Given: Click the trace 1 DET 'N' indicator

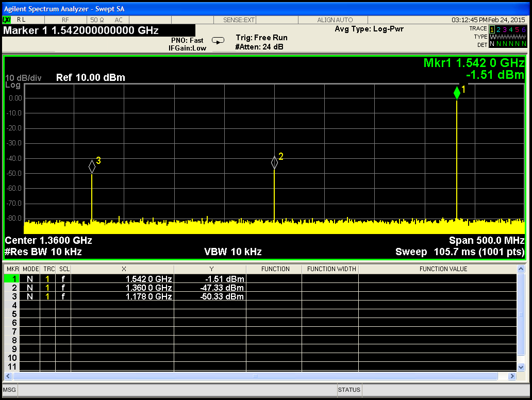Looking at the screenshot, I should tap(492, 44).
